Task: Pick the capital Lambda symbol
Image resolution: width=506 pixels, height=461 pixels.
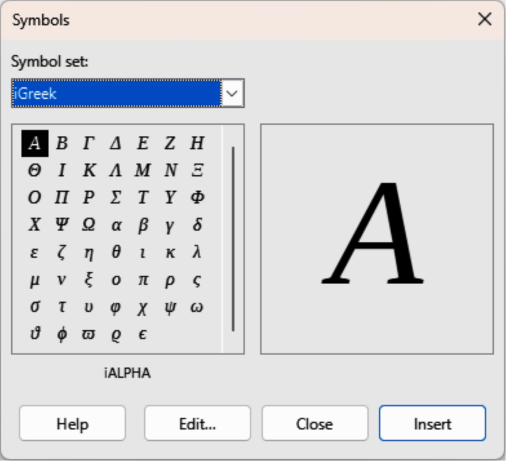Action: [116, 171]
